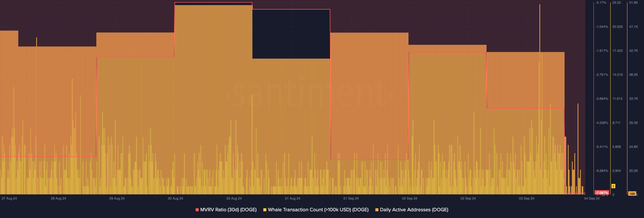The image size is (644, 218).
Task: Click the orange 16K current value badge
Action: [x=632, y=194]
